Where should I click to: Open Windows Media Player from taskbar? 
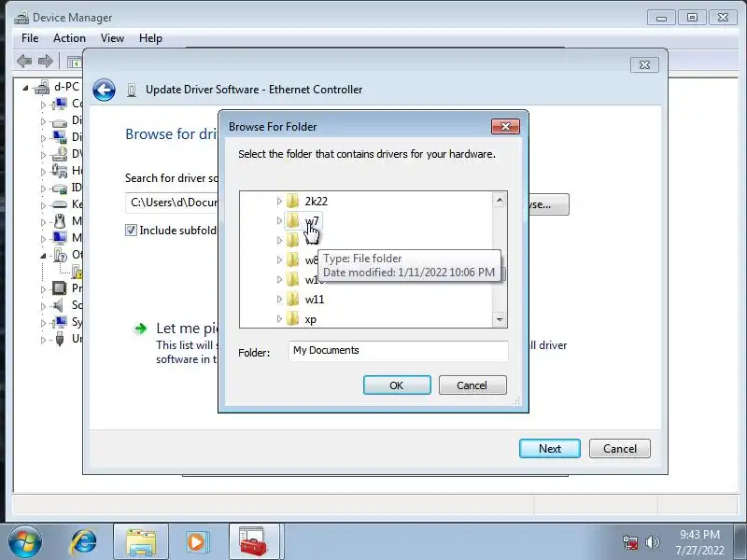click(x=196, y=542)
